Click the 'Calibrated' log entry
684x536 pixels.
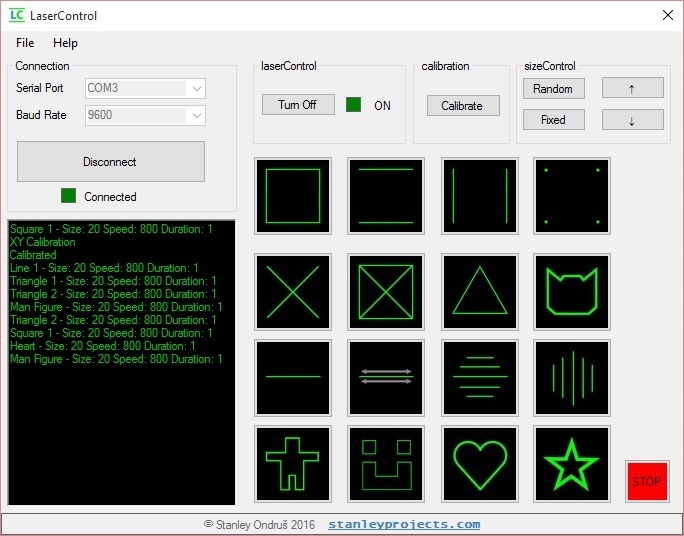coord(33,255)
